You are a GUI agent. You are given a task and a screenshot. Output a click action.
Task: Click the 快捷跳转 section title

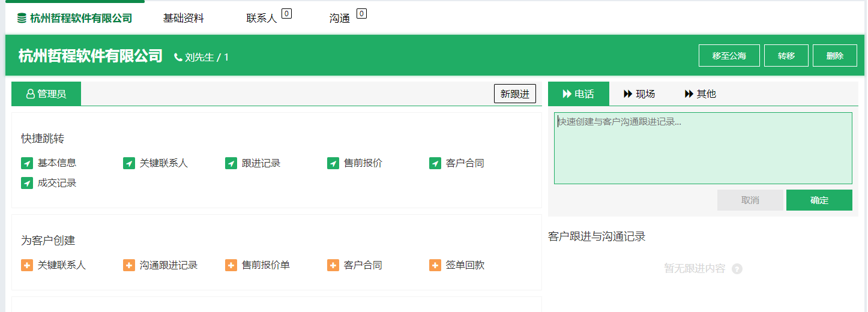(x=43, y=139)
